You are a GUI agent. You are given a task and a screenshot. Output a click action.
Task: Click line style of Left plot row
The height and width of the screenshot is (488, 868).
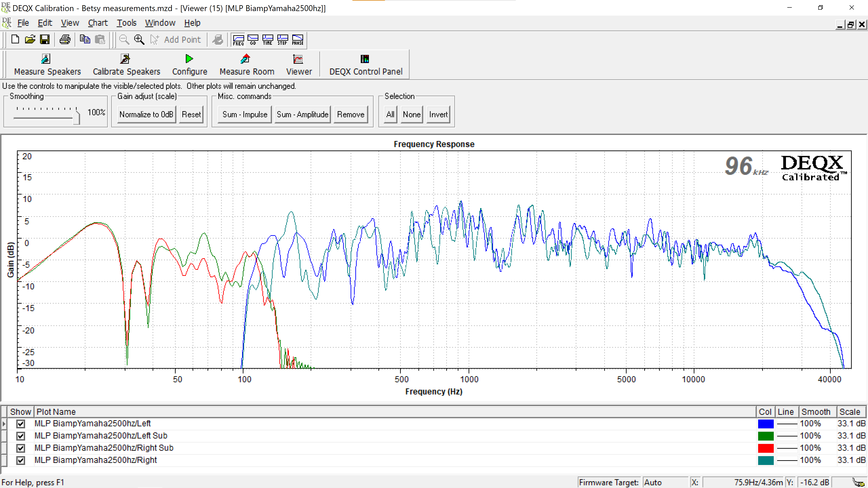click(787, 424)
